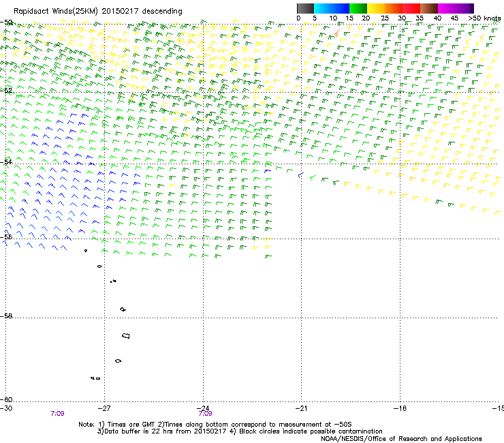Click the largest island outline below -58

(126, 335)
